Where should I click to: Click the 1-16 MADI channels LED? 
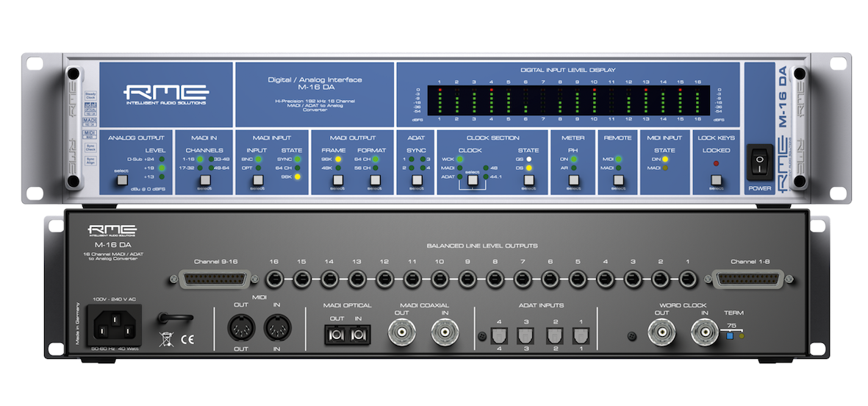pos(200,159)
